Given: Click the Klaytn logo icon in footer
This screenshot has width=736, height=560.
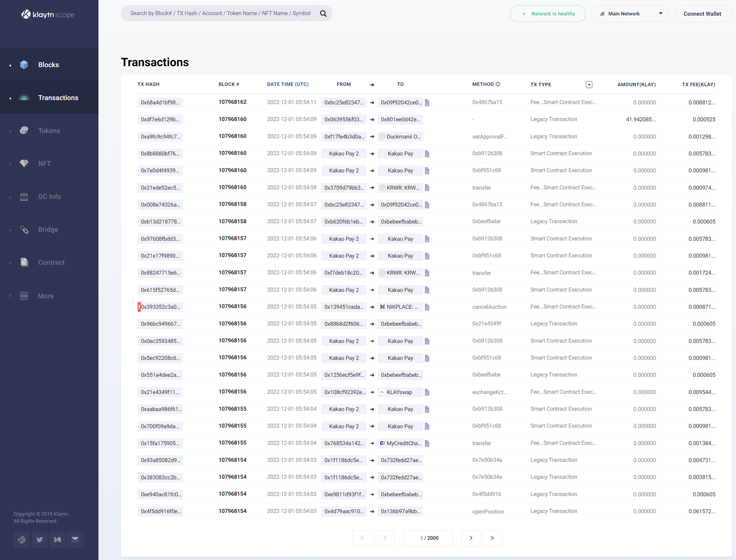Looking at the screenshot, I should pos(22,539).
